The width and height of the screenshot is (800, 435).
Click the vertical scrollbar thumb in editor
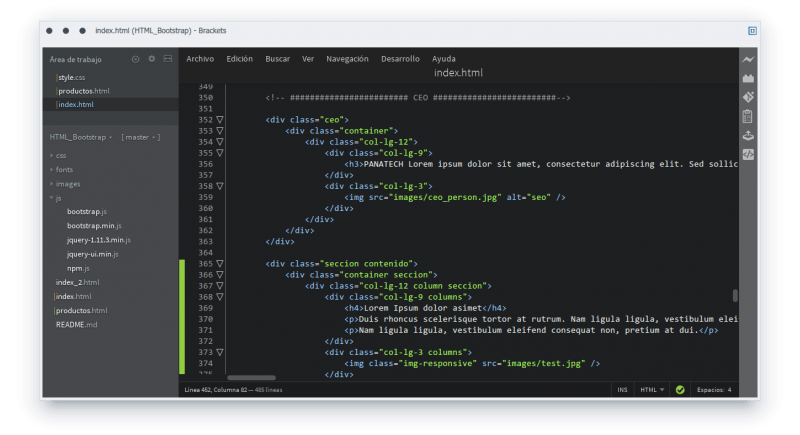(735, 295)
